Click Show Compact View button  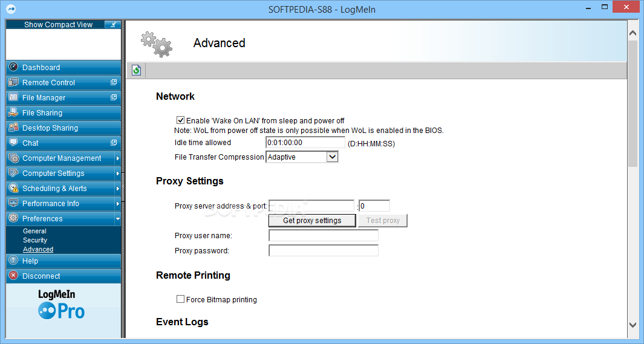pyautogui.click(x=63, y=25)
